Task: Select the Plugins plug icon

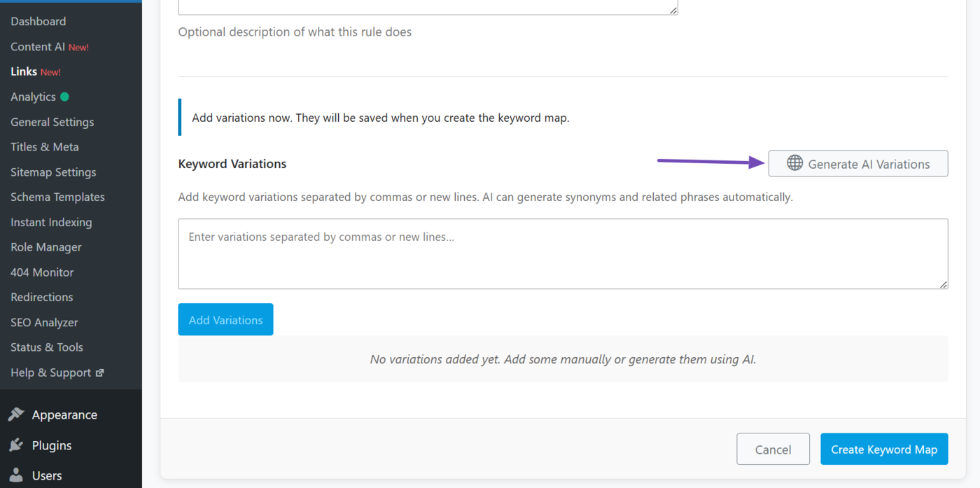Action: click(x=17, y=445)
